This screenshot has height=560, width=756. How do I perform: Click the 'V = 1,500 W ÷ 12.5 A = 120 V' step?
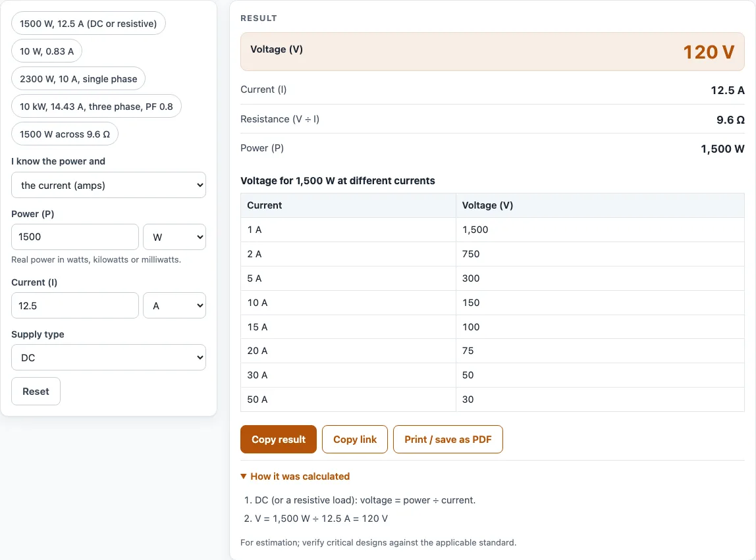[321, 519]
